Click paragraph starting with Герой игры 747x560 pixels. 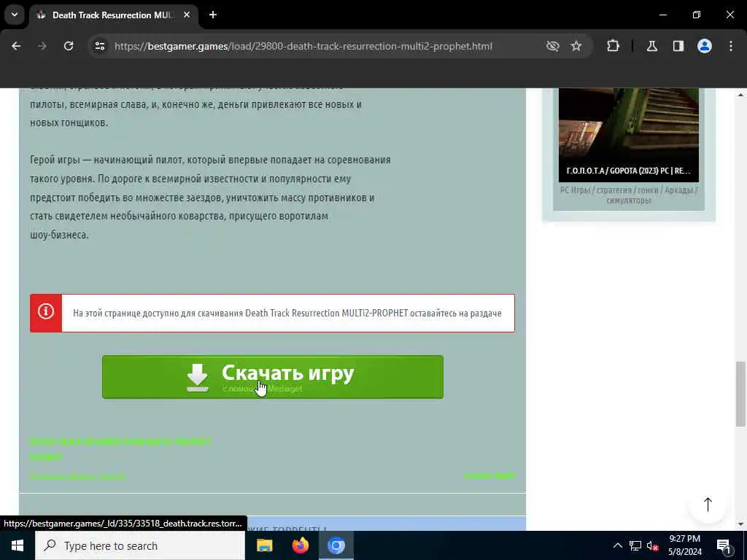pos(210,197)
